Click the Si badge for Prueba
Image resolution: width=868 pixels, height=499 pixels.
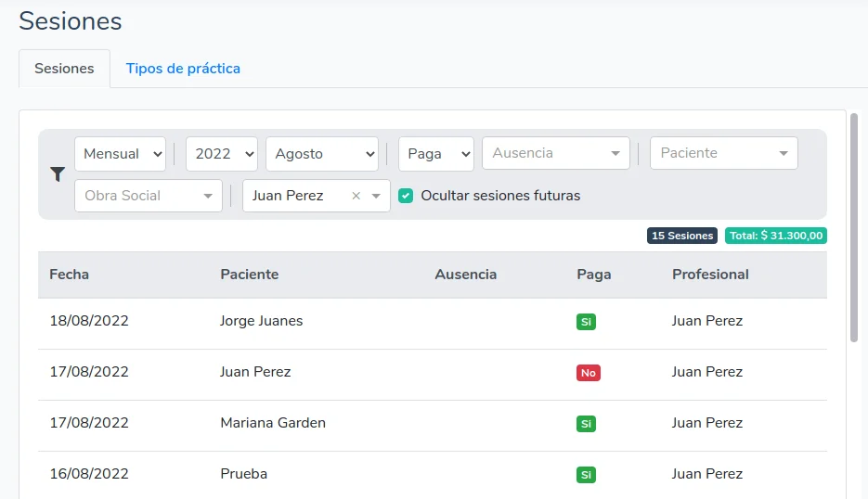pyautogui.click(x=586, y=475)
